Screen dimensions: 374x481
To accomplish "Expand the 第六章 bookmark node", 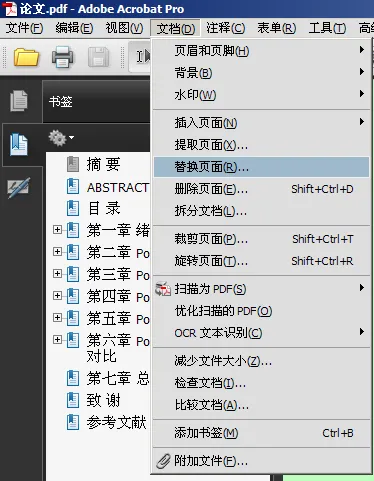I will tap(57, 340).
